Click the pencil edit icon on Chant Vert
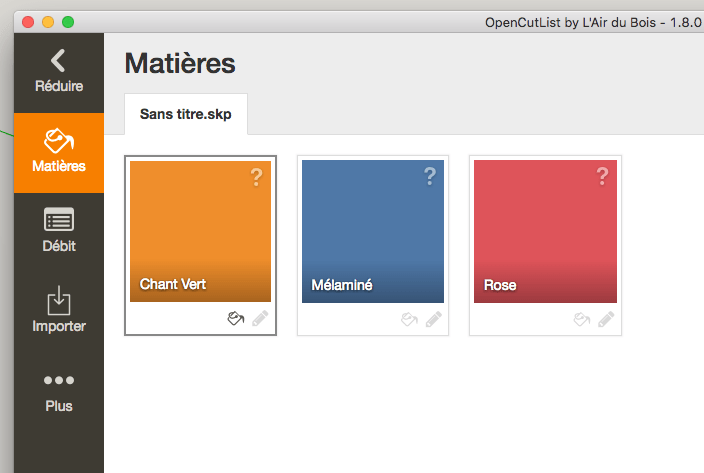The height and width of the screenshot is (473, 704). click(x=260, y=319)
